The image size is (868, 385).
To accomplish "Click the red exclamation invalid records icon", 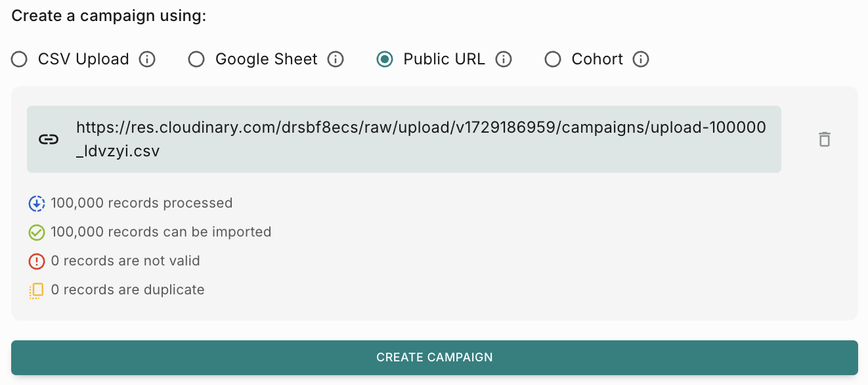I will [37, 261].
